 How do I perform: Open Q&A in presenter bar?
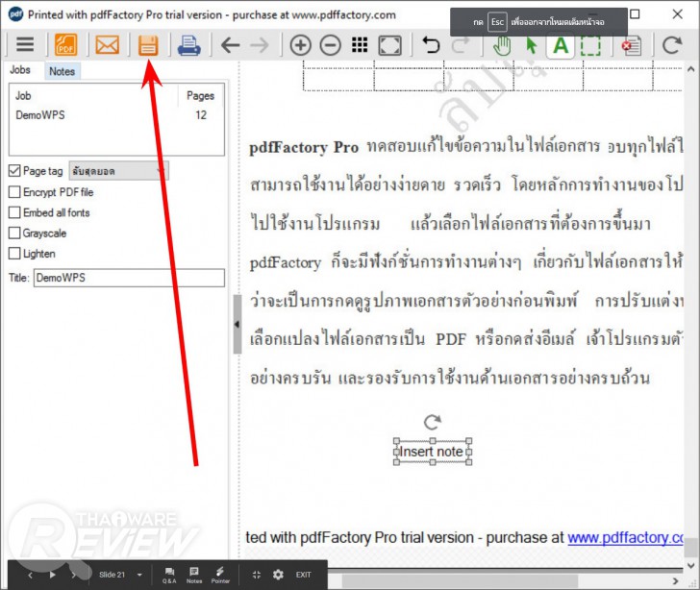(x=169, y=576)
